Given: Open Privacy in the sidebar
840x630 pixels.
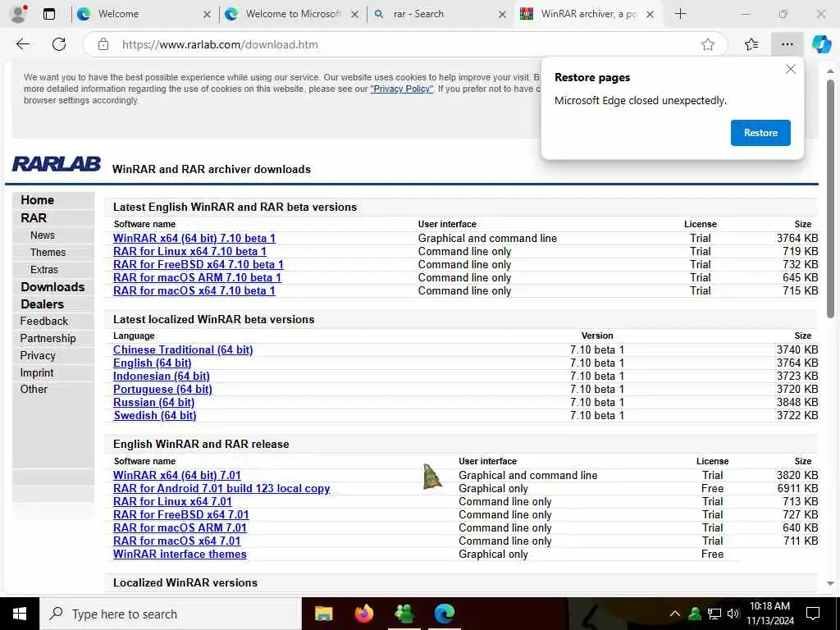Looking at the screenshot, I should click(38, 355).
